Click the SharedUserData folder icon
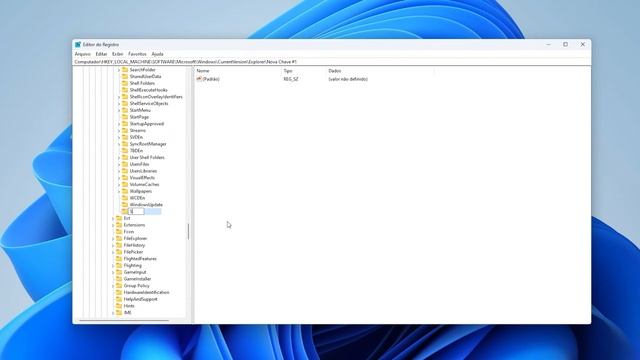 (x=125, y=76)
